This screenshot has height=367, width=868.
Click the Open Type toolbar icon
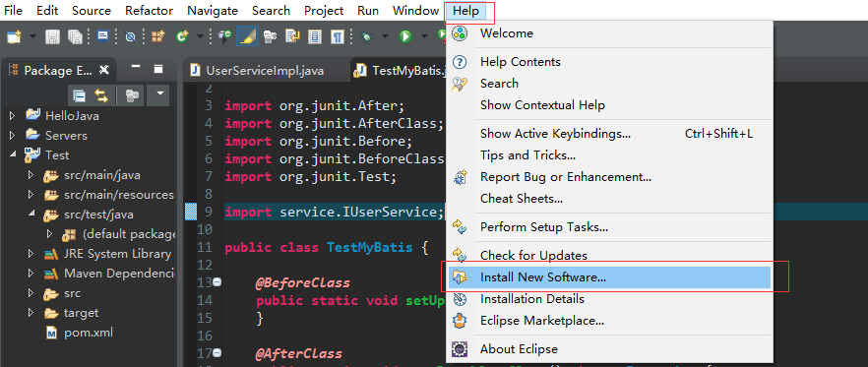224,37
